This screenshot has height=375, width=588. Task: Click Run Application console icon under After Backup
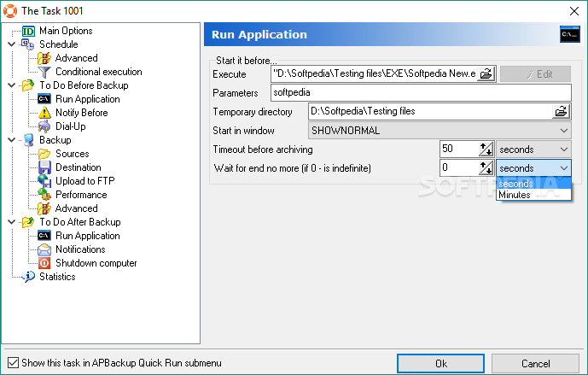click(x=44, y=236)
